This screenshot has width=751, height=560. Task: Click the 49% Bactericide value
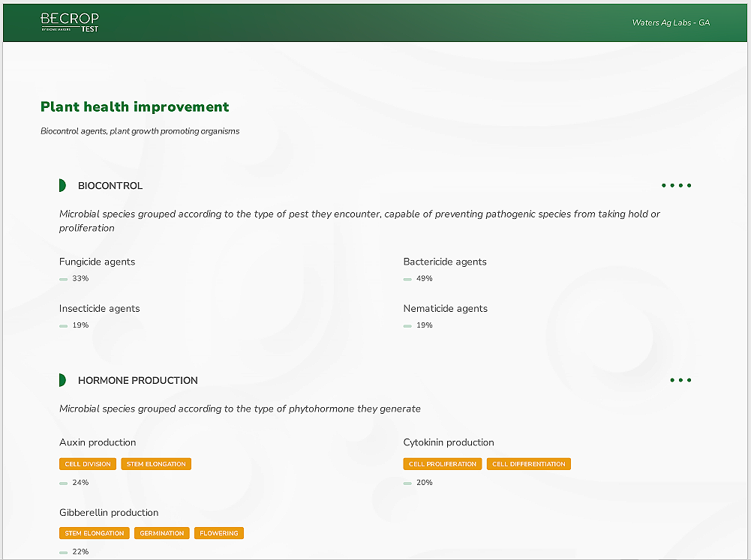pyautogui.click(x=425, y=279)
